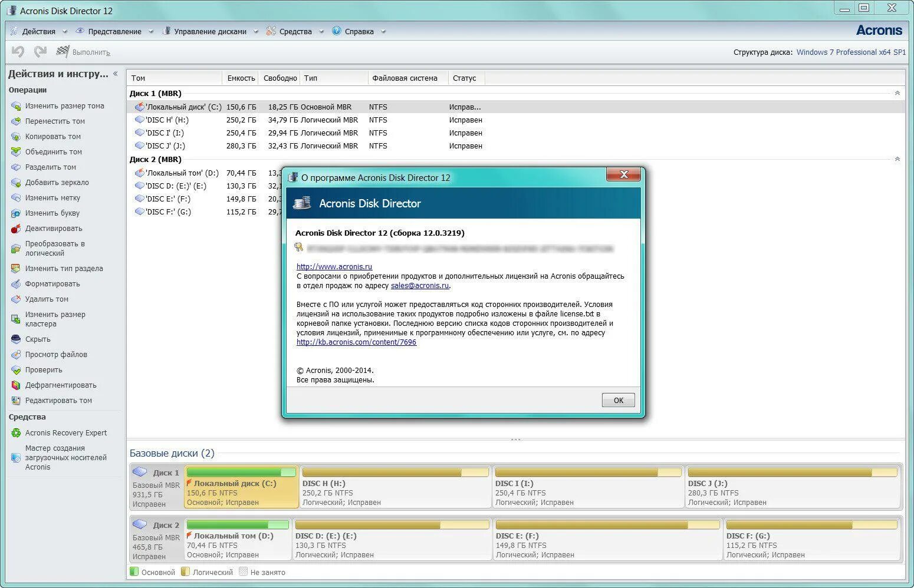
Task: Open the kb.acronis.com/content/7696 link
Action: tap(356, 342)
